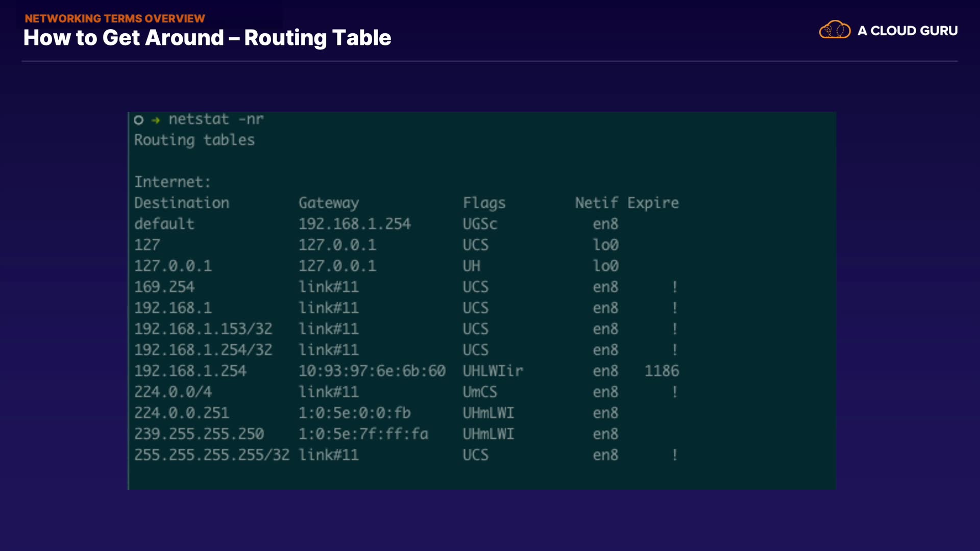Click the lo0 interface in the 127 row
980x551 pixels.
point(605,245)
